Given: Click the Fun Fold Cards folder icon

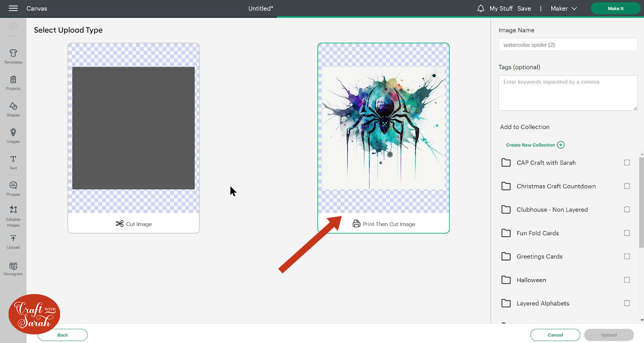Looking at the screenshot, I should [506, 233].
